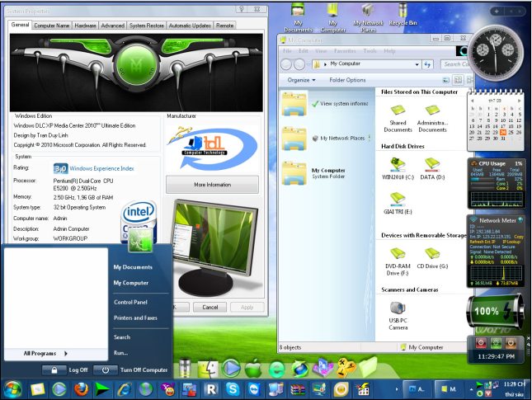Open the Favorites menu in My Computer
The image size is (532, 400).
[x=345, y=51]
